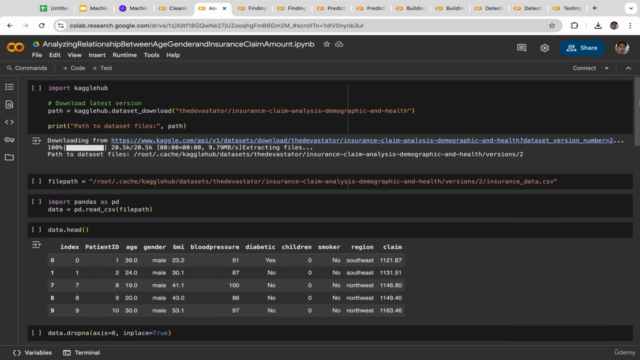Toggle output of data.head() cell

(x=36, y=244)
